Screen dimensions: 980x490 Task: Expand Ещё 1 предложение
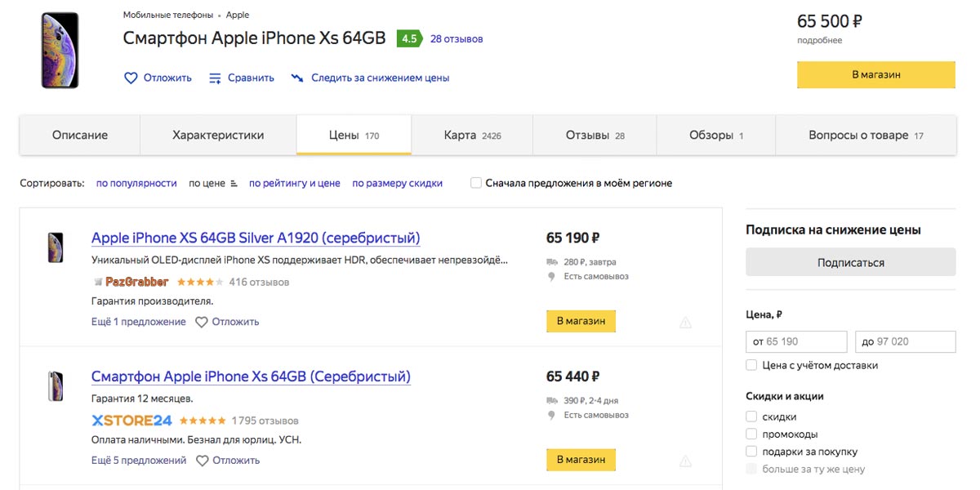(x=139, y=322)
